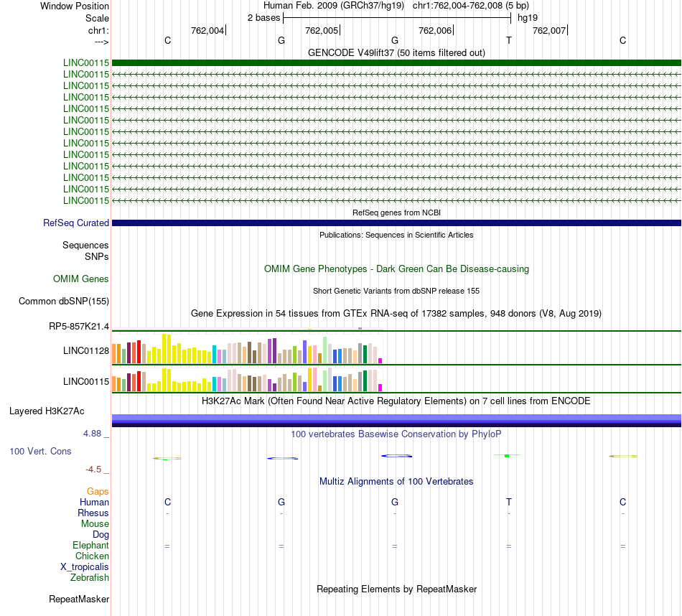Click the orange Gaps label
682x616 pixels.
98,492
